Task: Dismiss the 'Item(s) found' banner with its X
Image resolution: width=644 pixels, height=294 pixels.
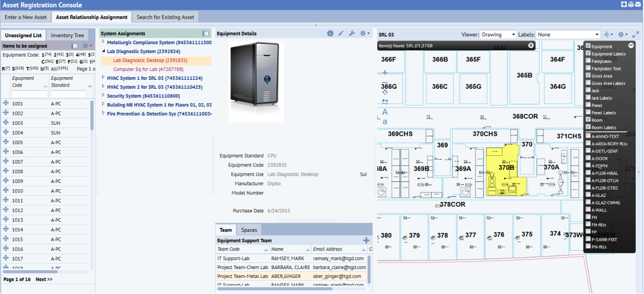Action: (x=531, y=45)
